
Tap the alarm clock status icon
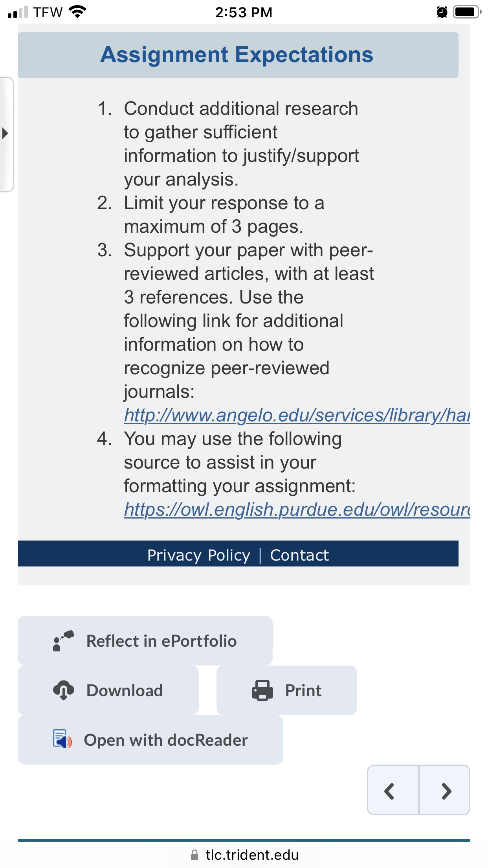click(x=442, y=12)
